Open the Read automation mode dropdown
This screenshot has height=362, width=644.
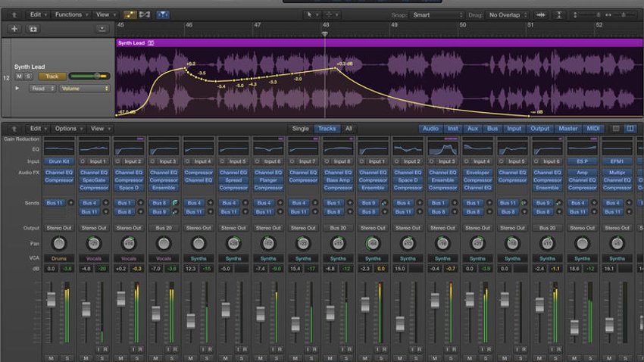click(42, 89)
